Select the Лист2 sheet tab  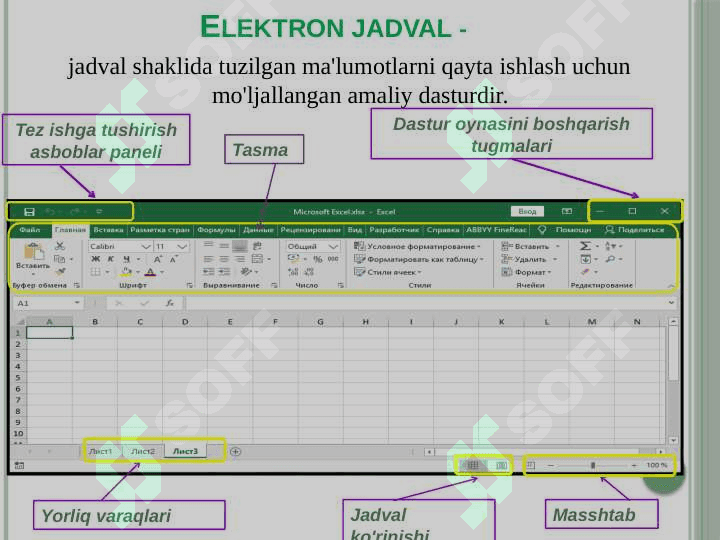click(x=143, y=451)
